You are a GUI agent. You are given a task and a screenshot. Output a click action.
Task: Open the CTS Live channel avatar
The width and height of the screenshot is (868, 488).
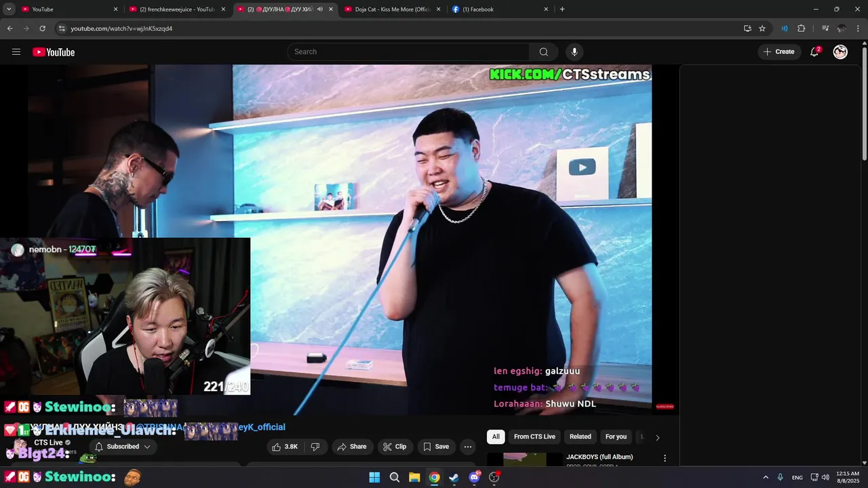click(21, 447)
